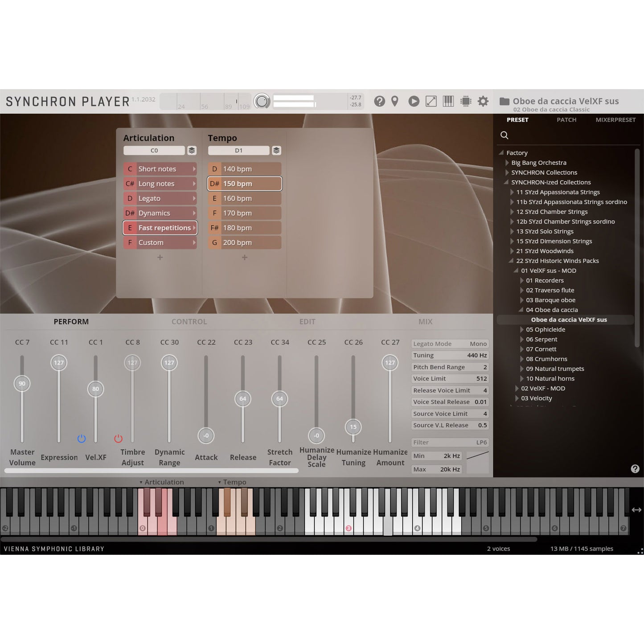Expand the 05 Ophicleide tree item
Screen dimensions: 644x644
click(522, 330)
